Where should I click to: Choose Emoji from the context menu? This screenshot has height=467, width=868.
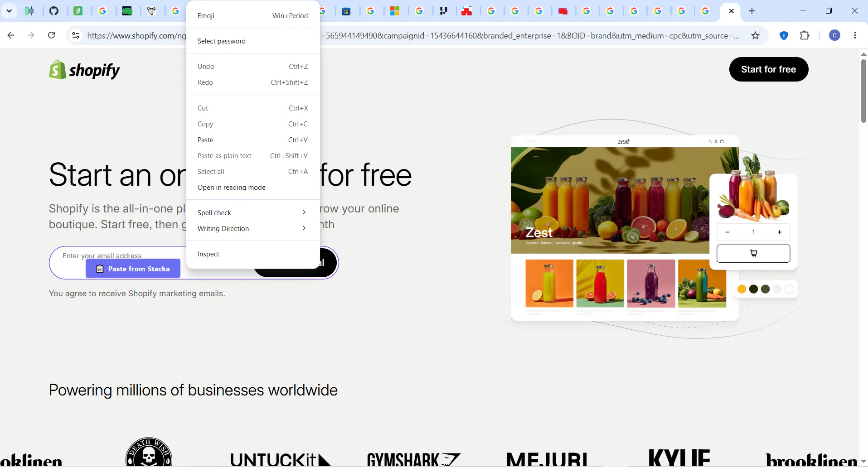click(x=253, y=16)
